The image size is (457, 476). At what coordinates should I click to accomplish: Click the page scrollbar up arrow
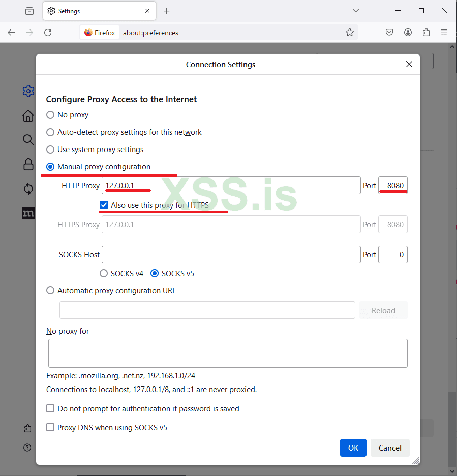click(x=452, y=47)
